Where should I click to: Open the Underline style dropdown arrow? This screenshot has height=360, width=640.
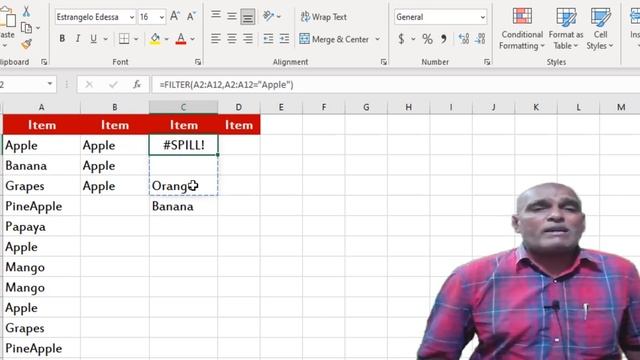(x=106, y=39)
